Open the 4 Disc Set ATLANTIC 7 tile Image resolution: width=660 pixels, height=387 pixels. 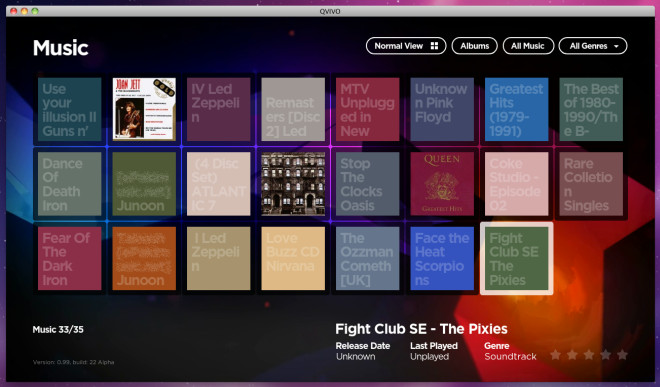tap(218, 184)
